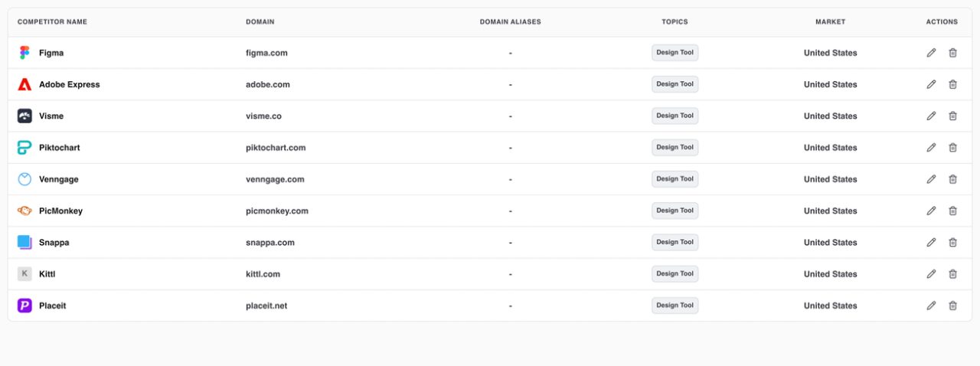
Task: Click the purple Placeit logo icon
Action: (24, 306)
